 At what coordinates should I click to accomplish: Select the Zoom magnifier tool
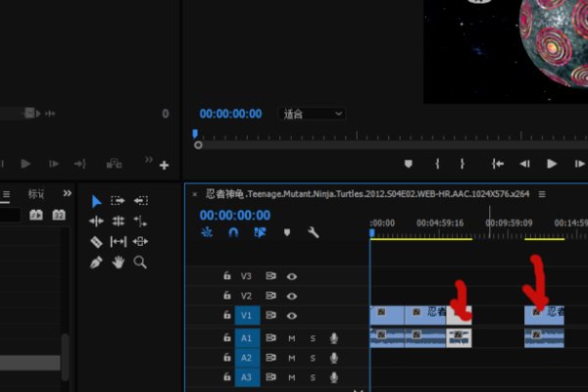pos(140,262)
